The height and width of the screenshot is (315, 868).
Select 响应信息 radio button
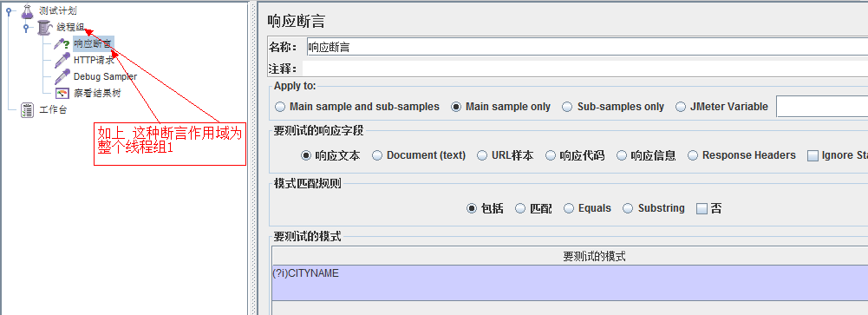(x=646, y=155)
